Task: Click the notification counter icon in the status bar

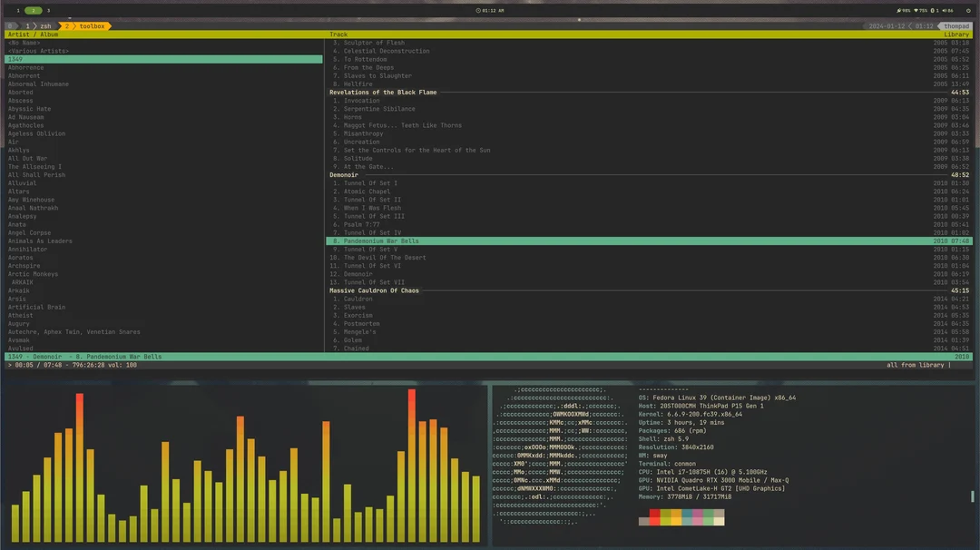Action: click(x=932, y=10)
